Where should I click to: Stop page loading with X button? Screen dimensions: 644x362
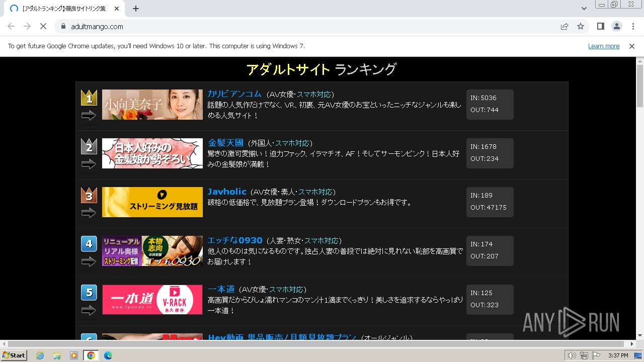click(x=43, y=26)
